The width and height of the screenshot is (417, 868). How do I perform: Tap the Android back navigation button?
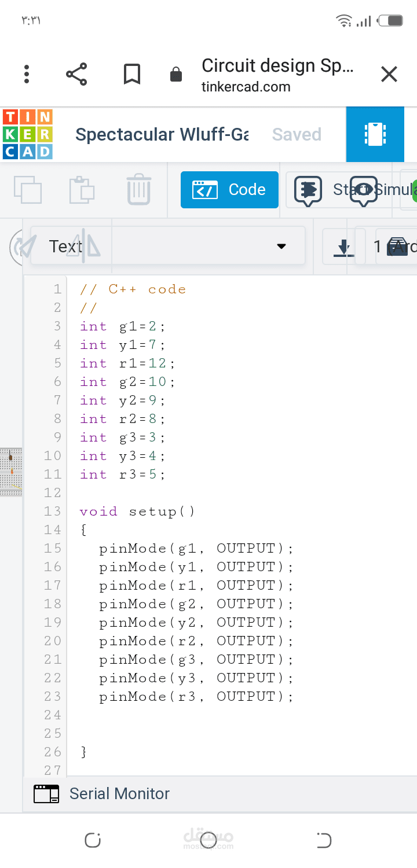tap(324, 840)
